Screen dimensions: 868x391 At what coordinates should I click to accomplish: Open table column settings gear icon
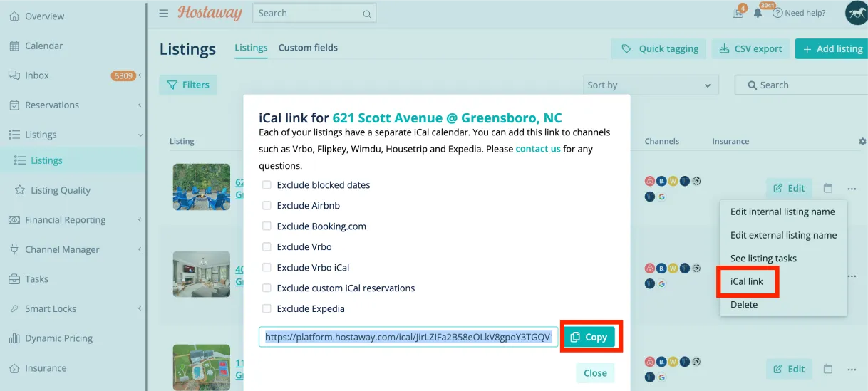pos(862,141)
